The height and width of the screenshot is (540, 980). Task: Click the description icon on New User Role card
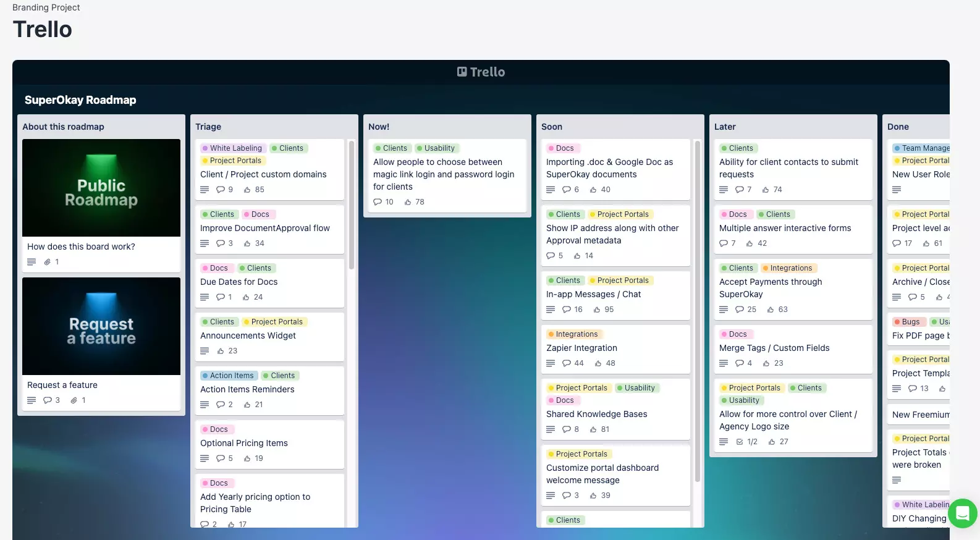897,190
